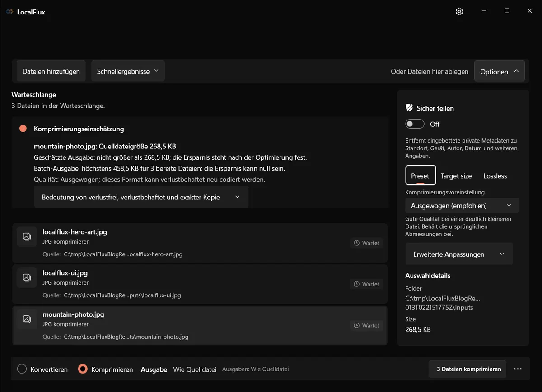Image resolution: width=542 pixels, height=392 pixels.
Task: Click '3 Dateien in der Warteschlange.' text
Action: 58,106
